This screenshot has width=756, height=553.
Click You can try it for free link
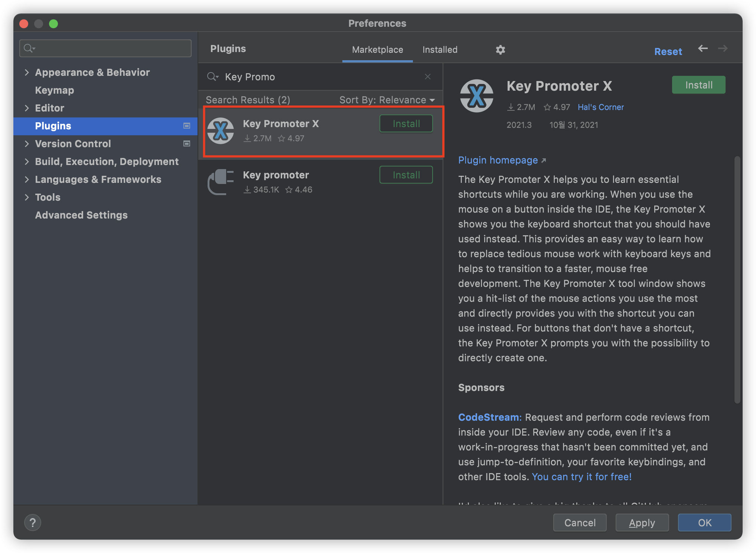(x=581, y=477)
